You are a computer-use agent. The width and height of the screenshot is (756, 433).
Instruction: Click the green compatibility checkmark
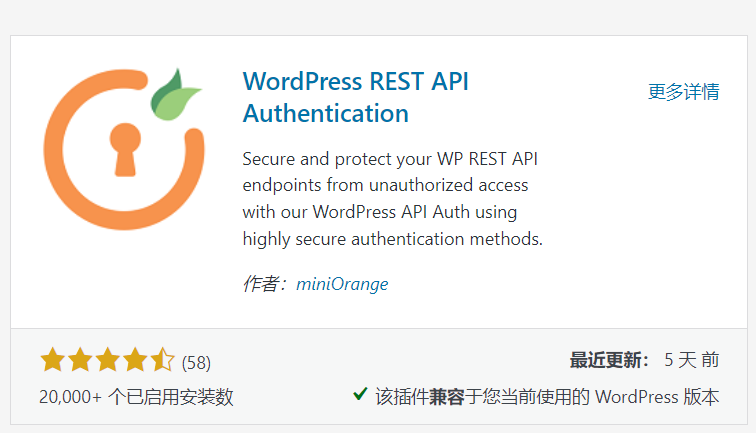pyautogui.click(x=360, y=395)
